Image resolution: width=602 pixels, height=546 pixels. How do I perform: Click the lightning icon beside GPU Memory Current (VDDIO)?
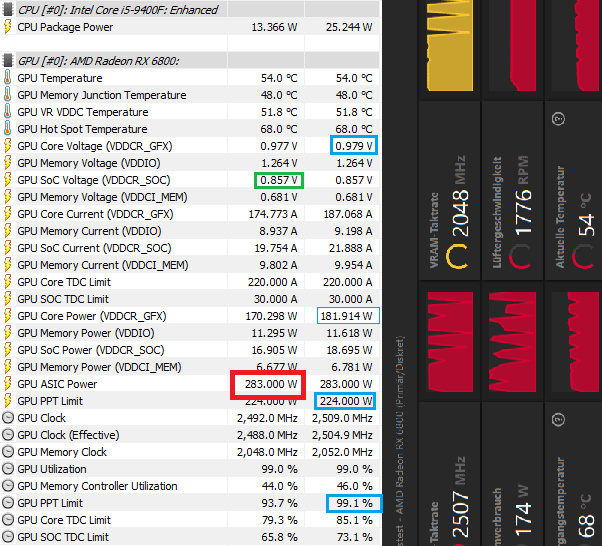[7, 231]
